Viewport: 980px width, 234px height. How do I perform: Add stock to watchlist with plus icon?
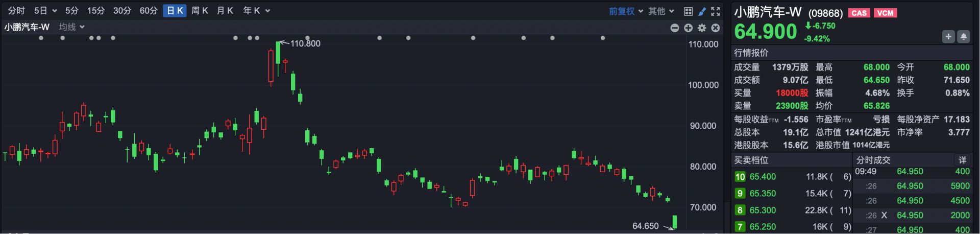click(948, 36)
